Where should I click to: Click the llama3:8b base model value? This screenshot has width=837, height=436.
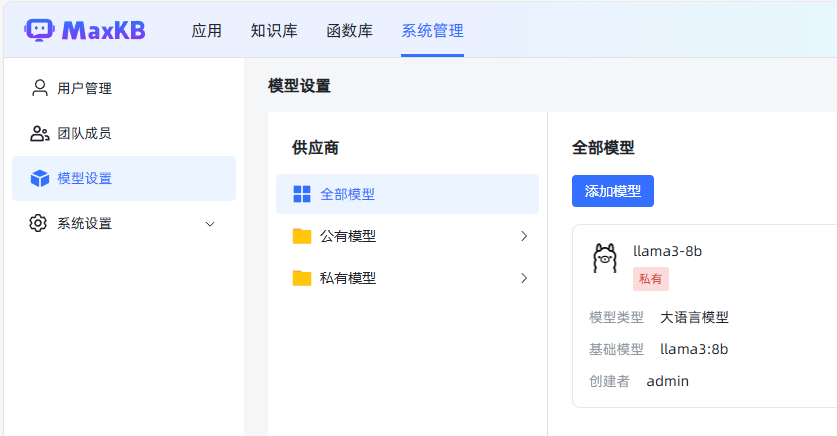[694, 349]
